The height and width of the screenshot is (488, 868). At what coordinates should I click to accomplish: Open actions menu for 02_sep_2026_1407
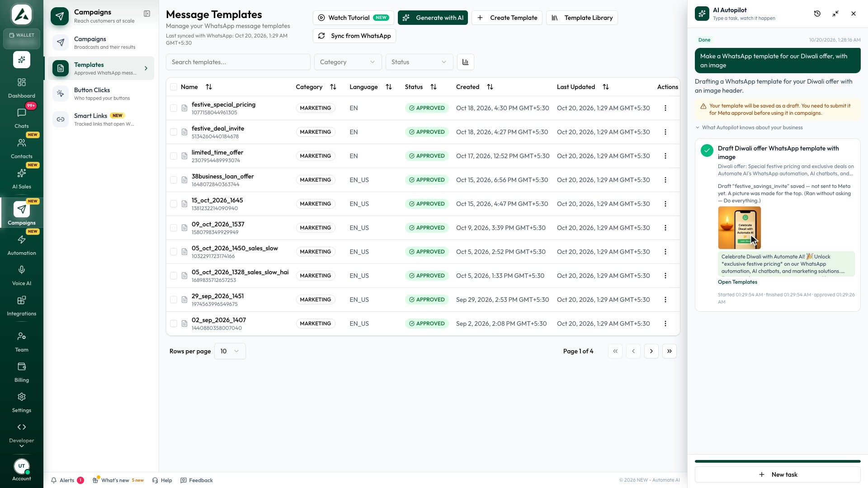click(x=665, y=324)
